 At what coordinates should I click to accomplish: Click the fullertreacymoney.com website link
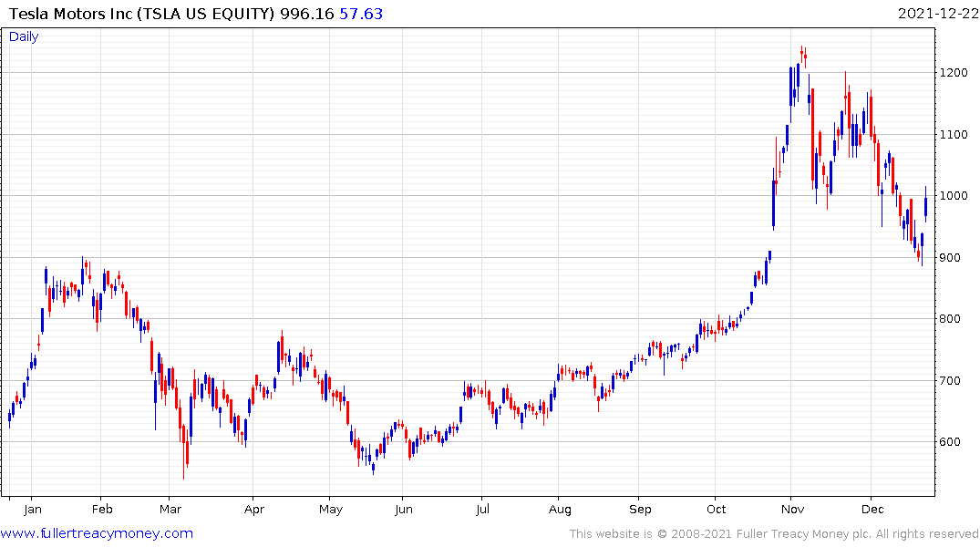(97, 533)
